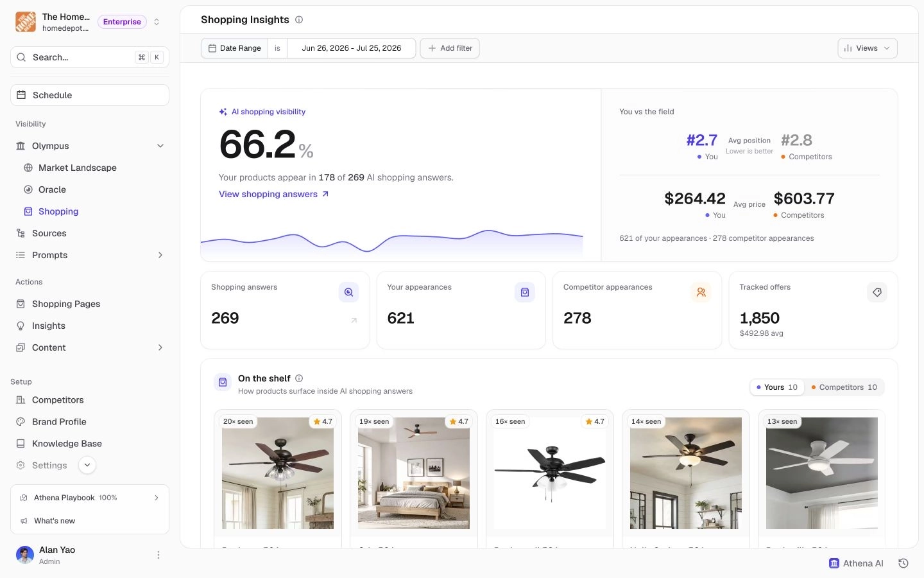
Task: Click Alan Yao's avatar
Action: tap(25, 555)
